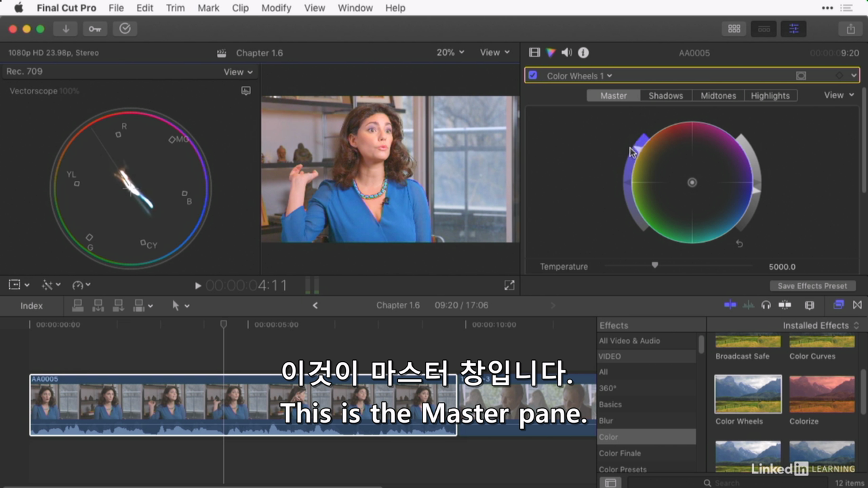This screenshot has height=488, width=868.
Task: Toggle the Effects browser icon
Action: point(839,305)
